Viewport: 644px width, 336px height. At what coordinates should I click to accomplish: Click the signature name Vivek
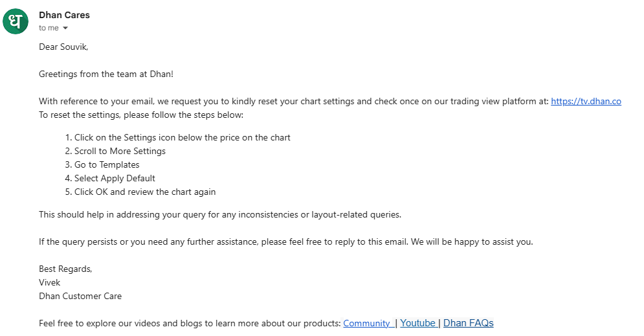[x=50, y=282]
